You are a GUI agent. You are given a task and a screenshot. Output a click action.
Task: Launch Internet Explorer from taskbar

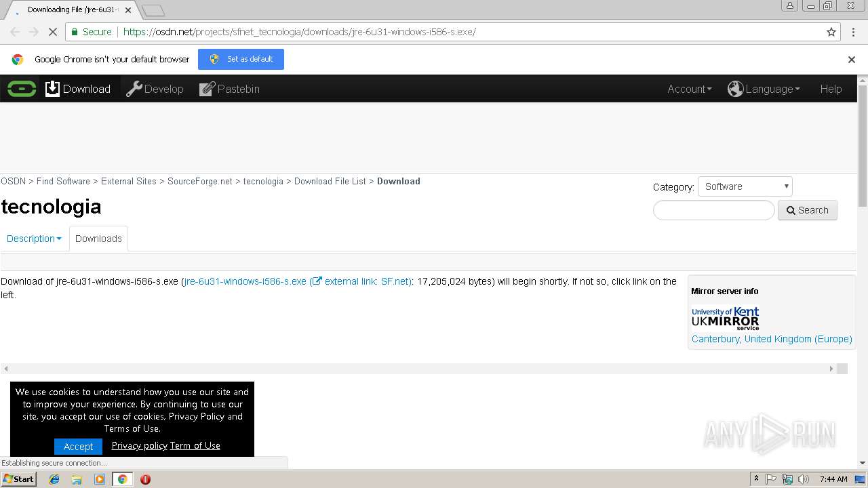[x=54, y=479]
